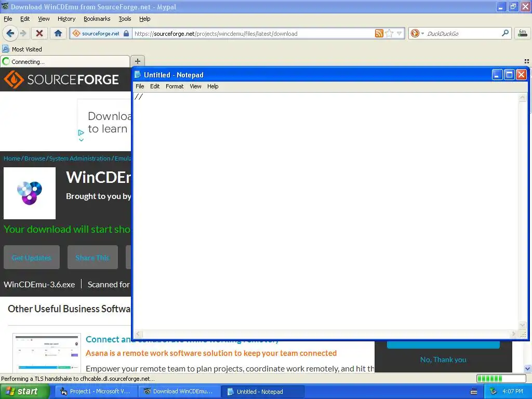The width and height of the screenshot is (532, 399).
Task: Stop page loading with the red X
Action: pyautogui.click(x=39, y=33)
